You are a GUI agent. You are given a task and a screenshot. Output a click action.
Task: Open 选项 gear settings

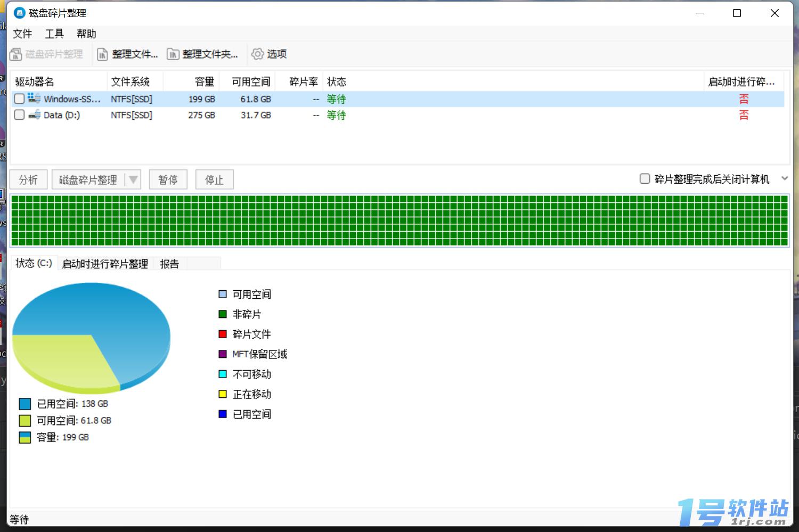click(x=269, y=54)
